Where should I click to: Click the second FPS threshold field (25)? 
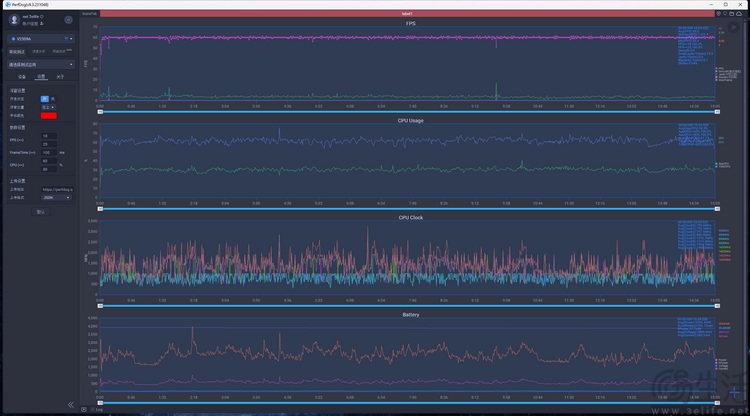[x=49, y=144]
